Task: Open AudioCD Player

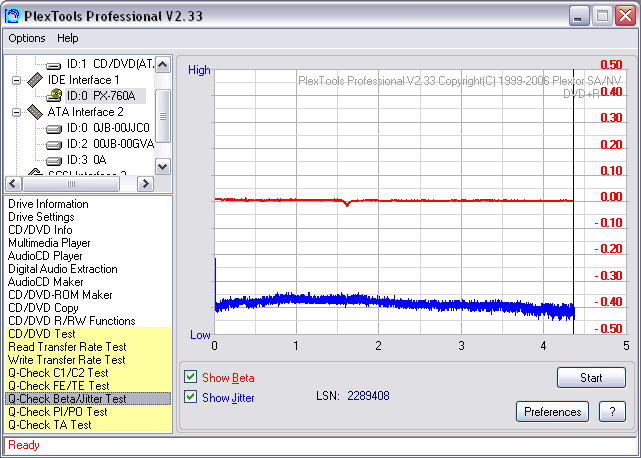Action: click(45, 256)
